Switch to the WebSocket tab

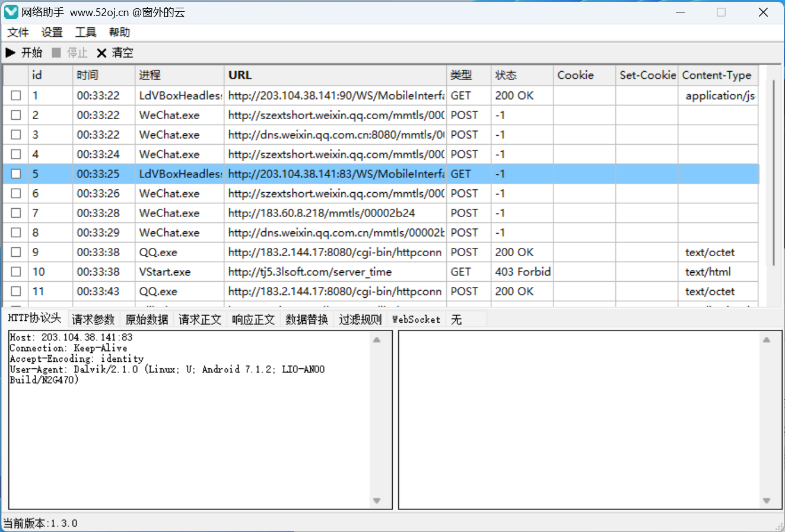click(417, 320)
